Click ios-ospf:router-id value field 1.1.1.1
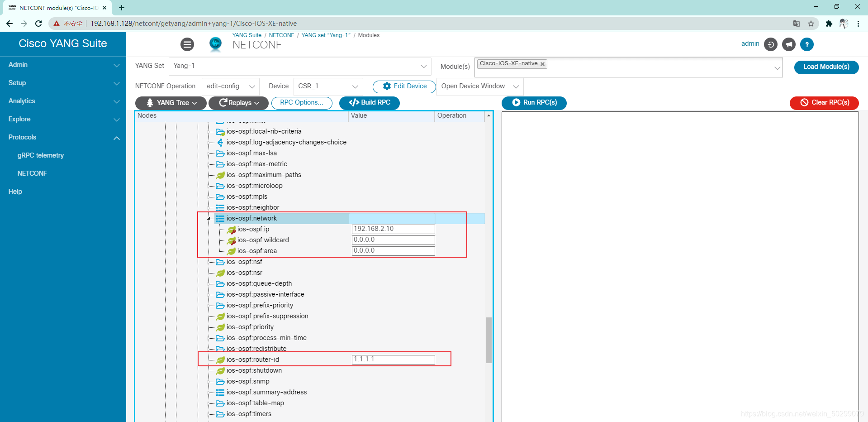 click(394, 360)
